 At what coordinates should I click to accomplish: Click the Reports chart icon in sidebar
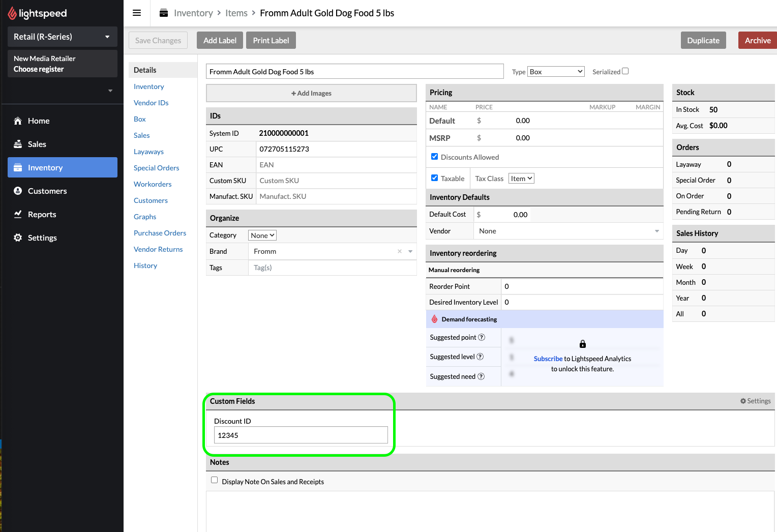(x=18, y=214)
